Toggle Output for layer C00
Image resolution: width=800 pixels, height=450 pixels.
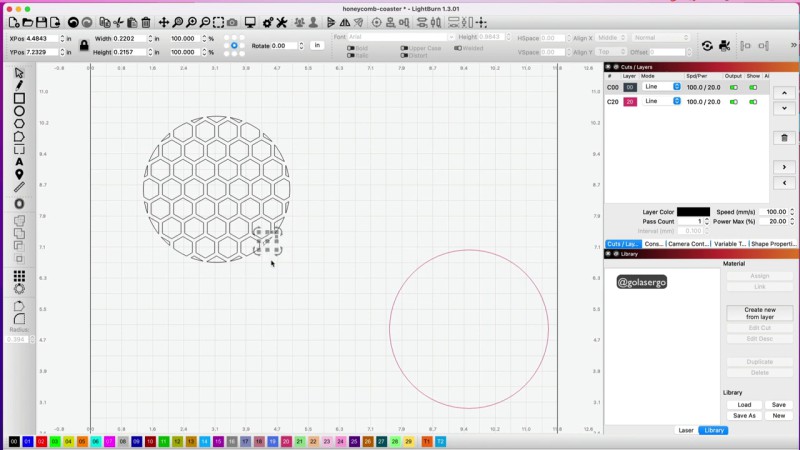tap(733, 87)
